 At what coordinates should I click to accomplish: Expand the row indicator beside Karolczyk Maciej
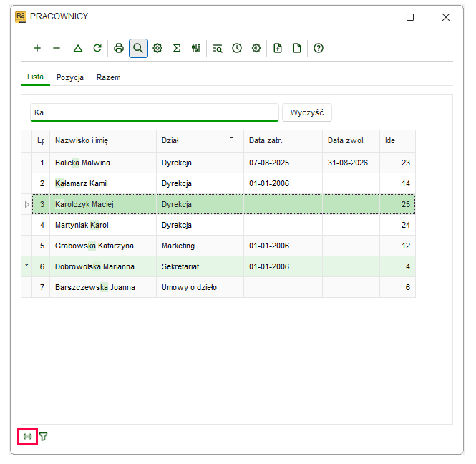[x=26, y=204]
